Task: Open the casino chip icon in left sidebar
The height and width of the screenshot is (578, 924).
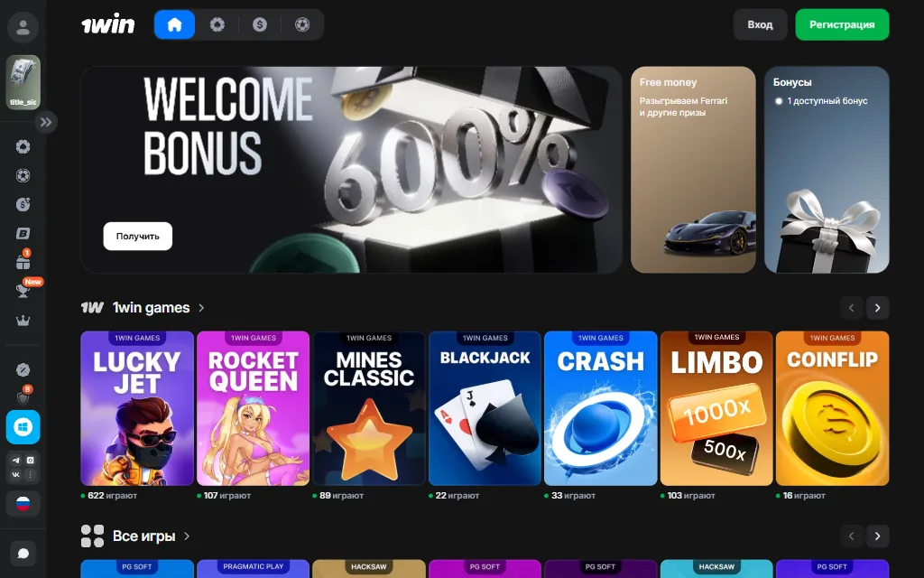Action: pyautogui.click(x=23, y=147)
